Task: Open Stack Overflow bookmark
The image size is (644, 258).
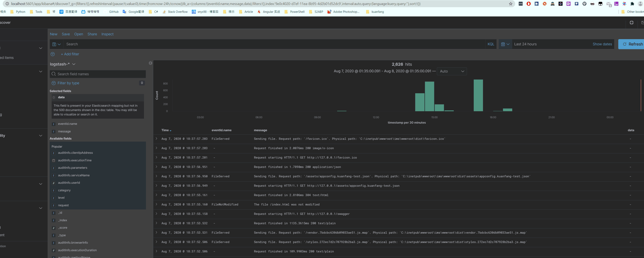Action: click(175, 12)
